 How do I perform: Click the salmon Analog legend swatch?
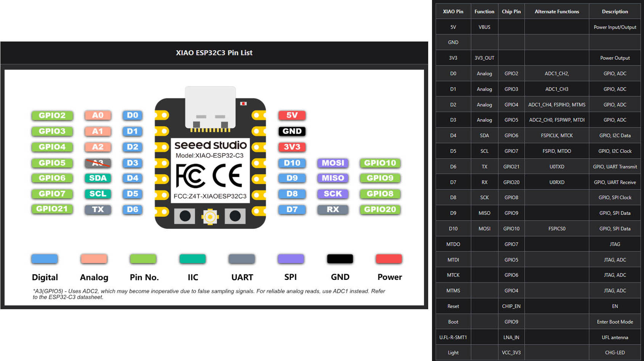click(x=94, y=259)
